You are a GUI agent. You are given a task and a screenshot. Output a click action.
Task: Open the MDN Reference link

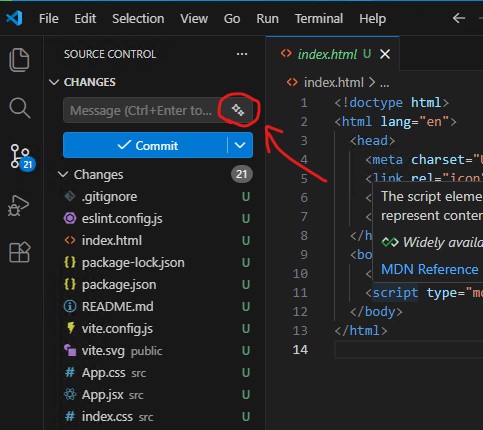[429, 269]
